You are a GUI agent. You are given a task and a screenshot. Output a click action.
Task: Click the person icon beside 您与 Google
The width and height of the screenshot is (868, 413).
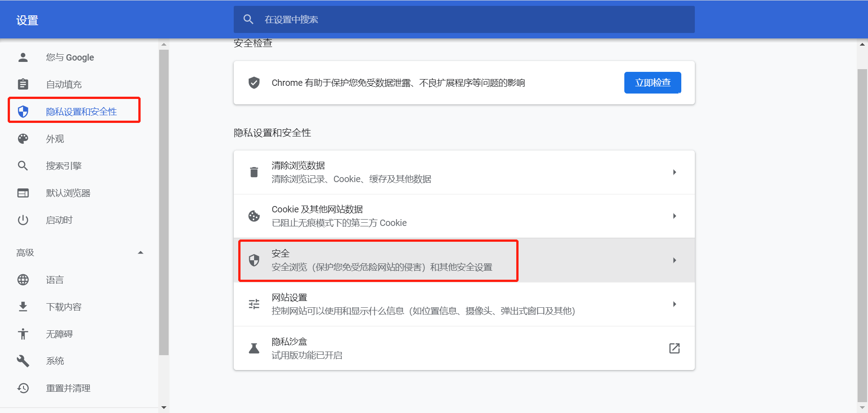pos(23,57)
